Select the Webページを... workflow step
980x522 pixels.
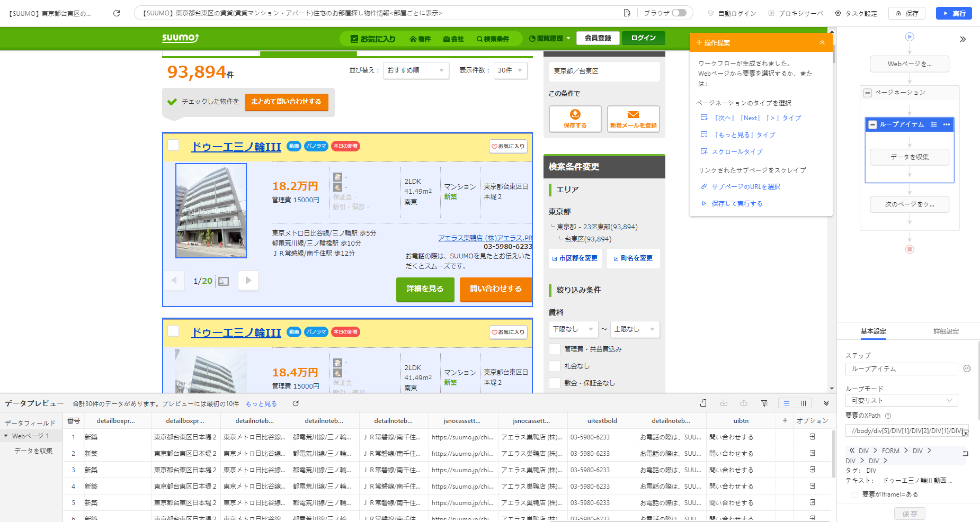910,64
